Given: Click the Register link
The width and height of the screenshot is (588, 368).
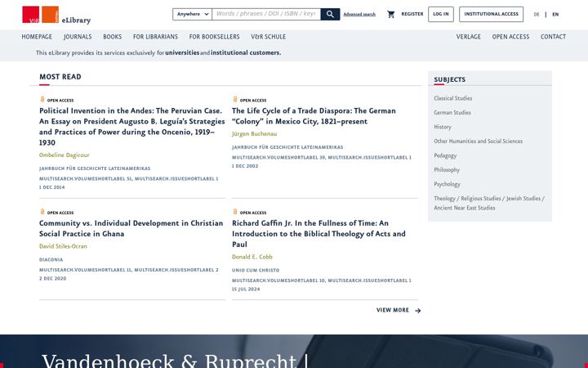Looking at the screenshot, I should click(x=412, y=14).
